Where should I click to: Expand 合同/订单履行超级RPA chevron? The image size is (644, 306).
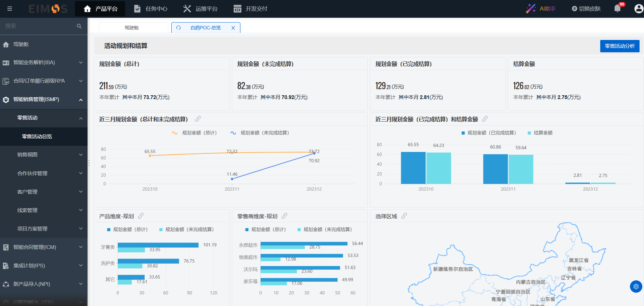tap(81, 81)
